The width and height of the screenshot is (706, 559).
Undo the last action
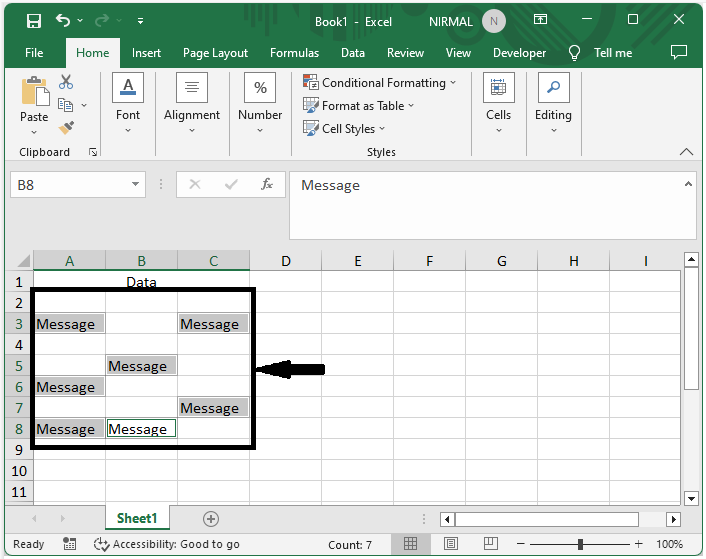(63, 20)
